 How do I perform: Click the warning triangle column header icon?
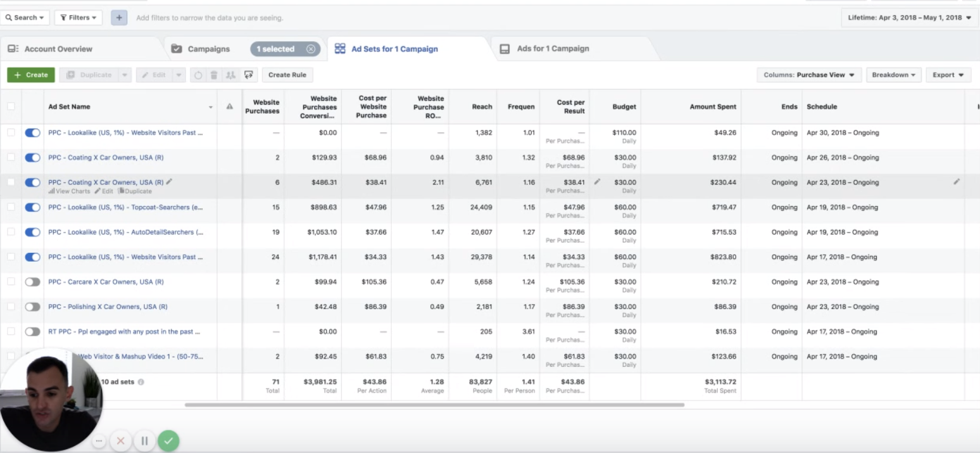click(x=229, y=107)
